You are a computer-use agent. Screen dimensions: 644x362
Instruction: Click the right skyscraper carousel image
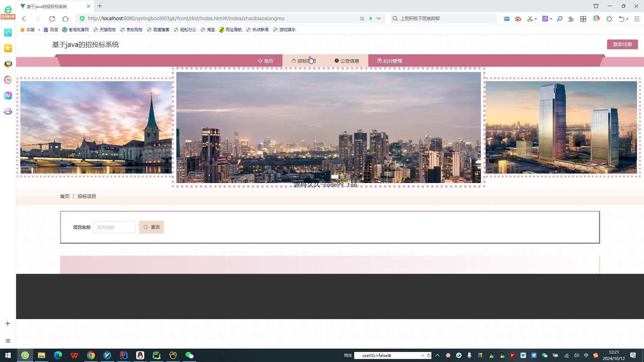click(x=561, y=127)
